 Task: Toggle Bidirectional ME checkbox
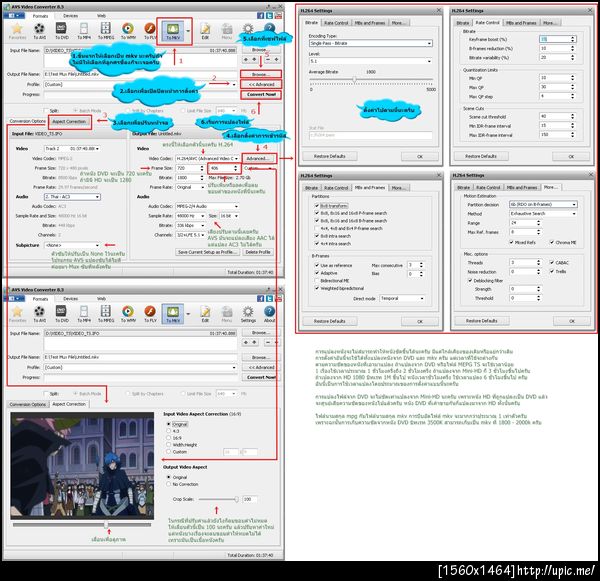click(317, 281)
